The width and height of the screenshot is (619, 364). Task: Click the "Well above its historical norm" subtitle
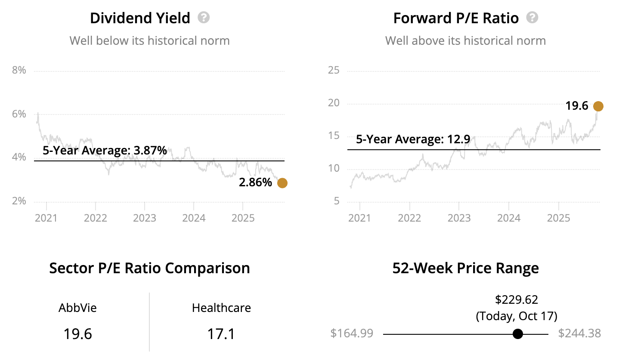[465, 41]
